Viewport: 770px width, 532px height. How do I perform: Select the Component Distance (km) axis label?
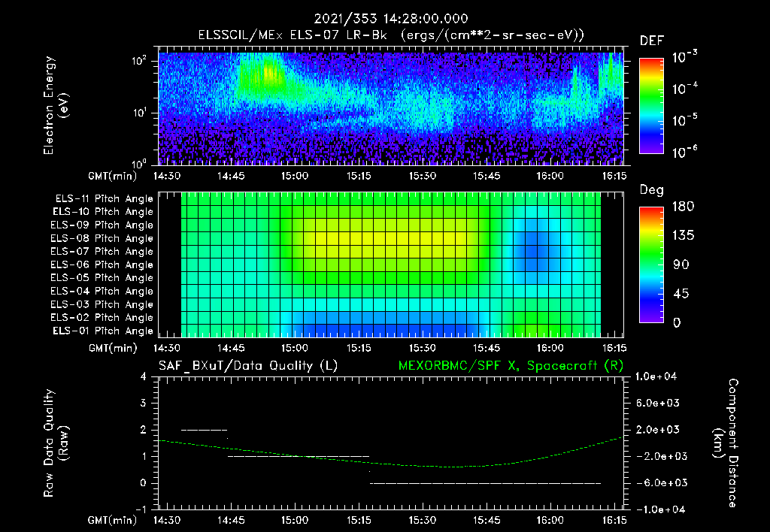[726, 443]
